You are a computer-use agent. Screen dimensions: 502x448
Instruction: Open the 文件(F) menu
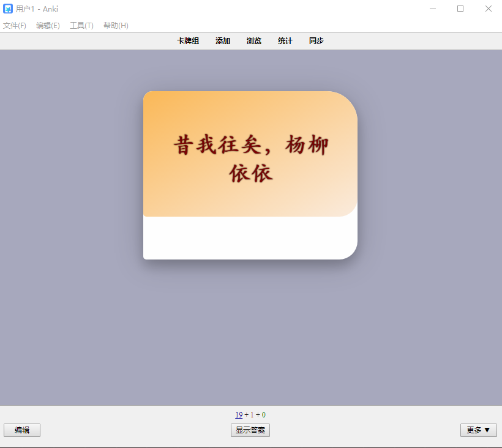coord(15,26)
